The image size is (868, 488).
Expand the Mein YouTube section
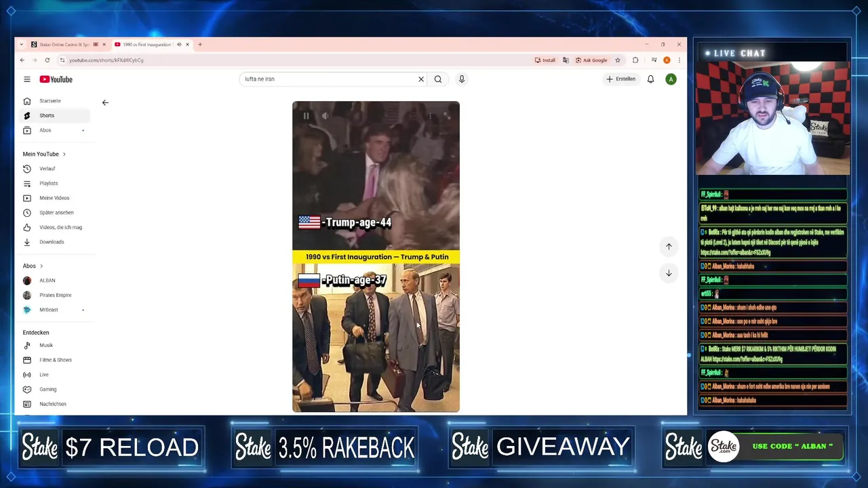click(44, 154)
